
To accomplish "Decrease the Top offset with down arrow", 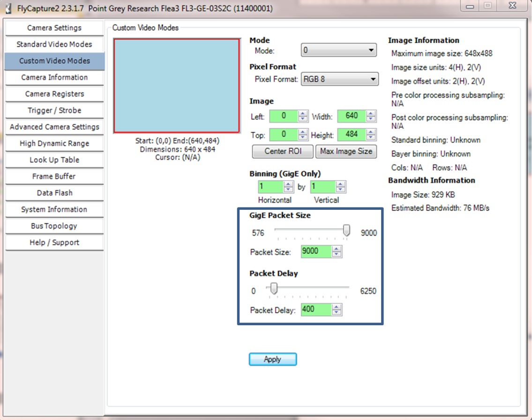I will [303, 137].
